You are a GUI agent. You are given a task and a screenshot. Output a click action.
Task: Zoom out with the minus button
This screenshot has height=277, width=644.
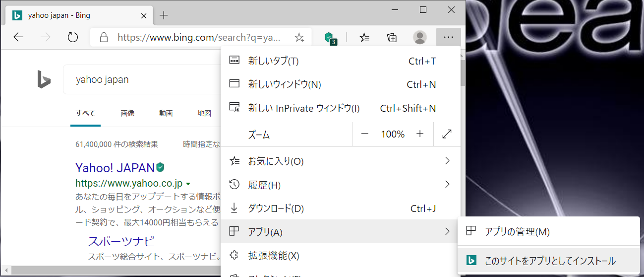(365, 134)
